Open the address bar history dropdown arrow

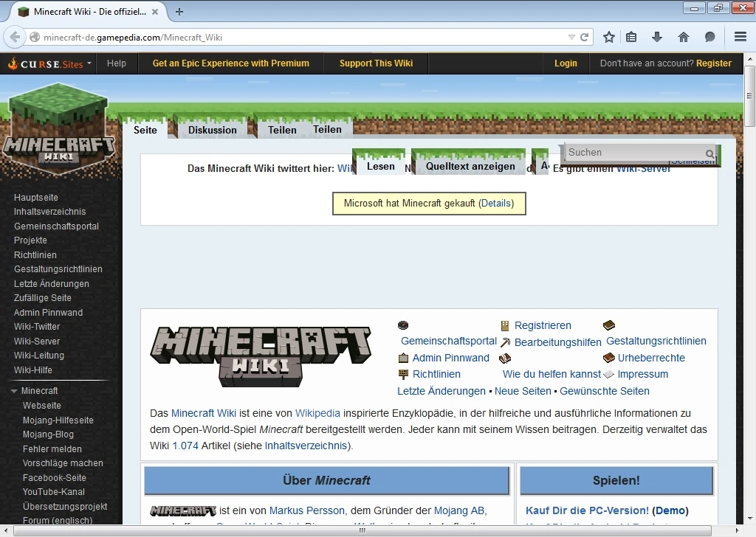(x=571, y=37)
